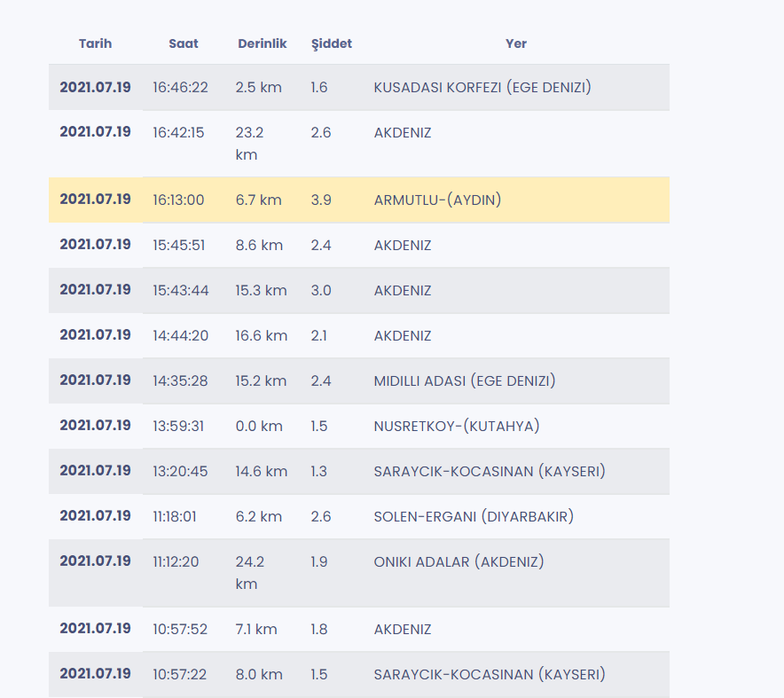Image resolution: width=784 pixels, height=698 pixels.
Task: Click the 3.9 magnitude value
Action: point(321,200)
